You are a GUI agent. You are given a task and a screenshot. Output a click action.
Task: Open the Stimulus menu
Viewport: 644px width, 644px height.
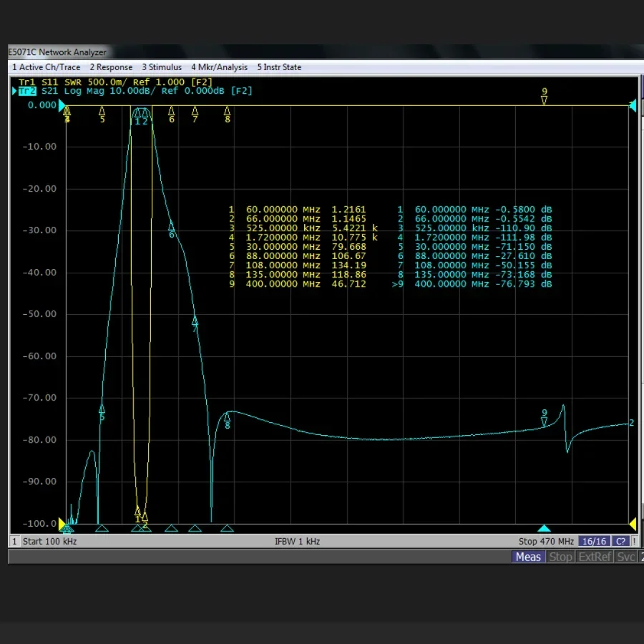(x=161, y=67)
